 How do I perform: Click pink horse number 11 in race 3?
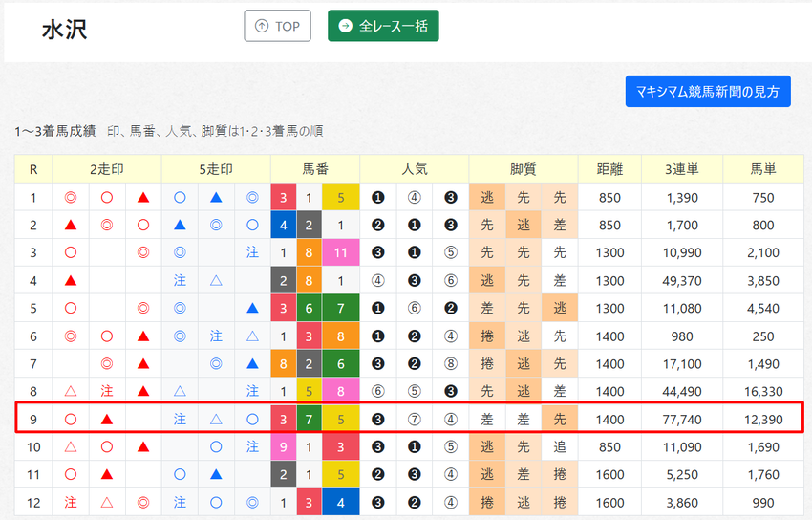click(341, 252)
